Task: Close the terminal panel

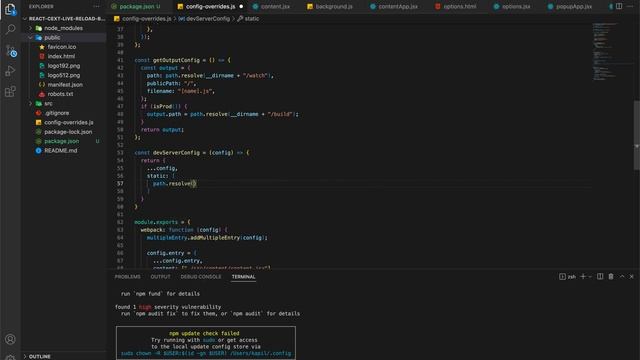Action: [631, 276]
